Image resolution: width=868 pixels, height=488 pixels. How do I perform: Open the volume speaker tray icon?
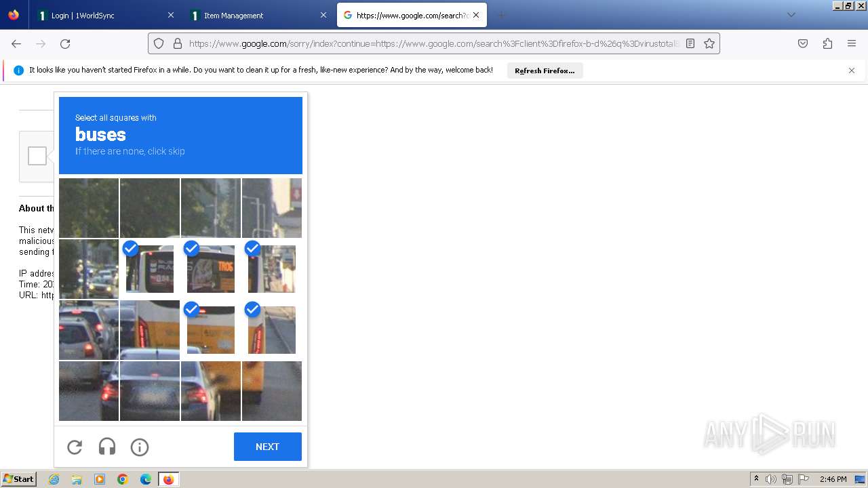pos(771,479)
